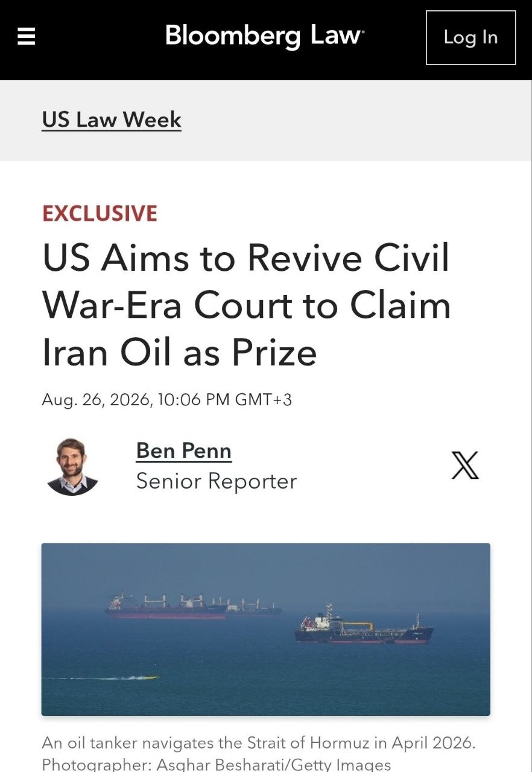
Task: Click the Bloomberg Law logo
Action: (265, 36)
